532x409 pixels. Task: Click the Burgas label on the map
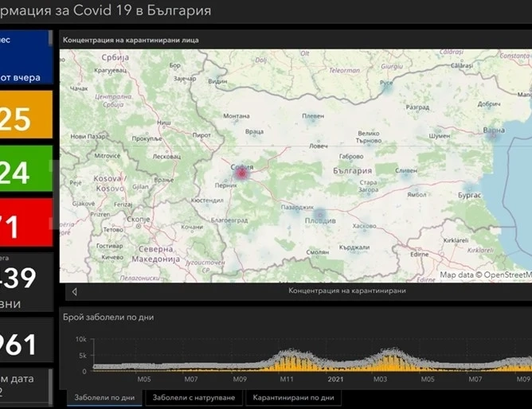tap(469, 195)
